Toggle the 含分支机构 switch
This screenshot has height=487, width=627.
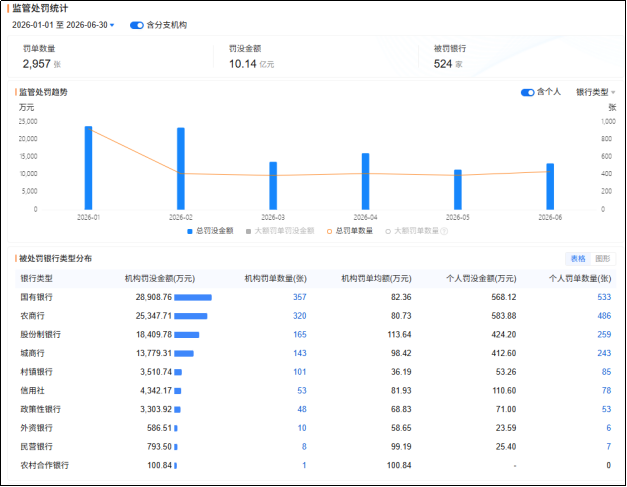click(136, 25)
